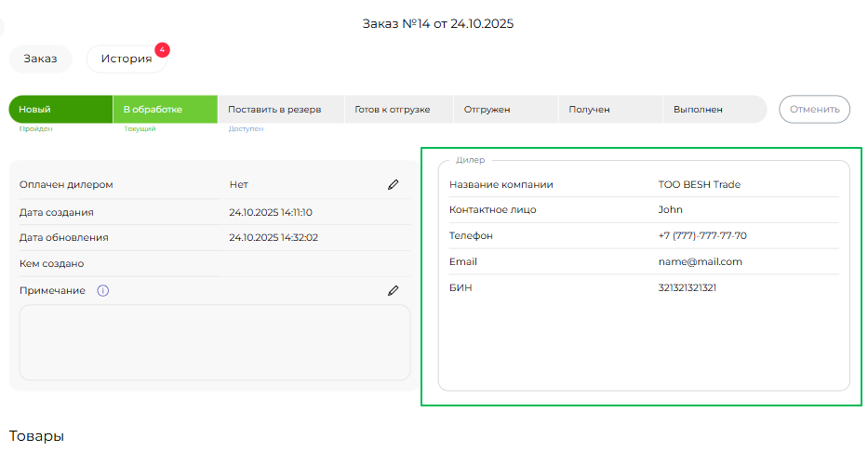This screenshot has height=465, width=868.
Task: Click the email name@mail.com
Action: coord(700,262)
